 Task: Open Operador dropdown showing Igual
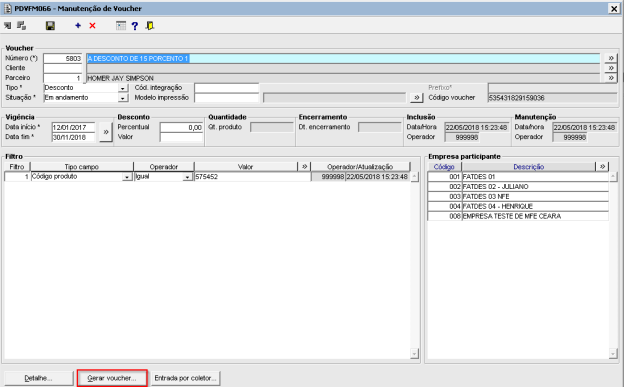click(187, 177)
